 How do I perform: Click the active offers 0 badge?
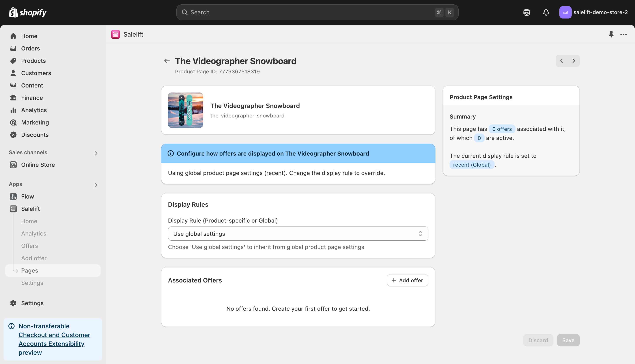pos(479,138)
